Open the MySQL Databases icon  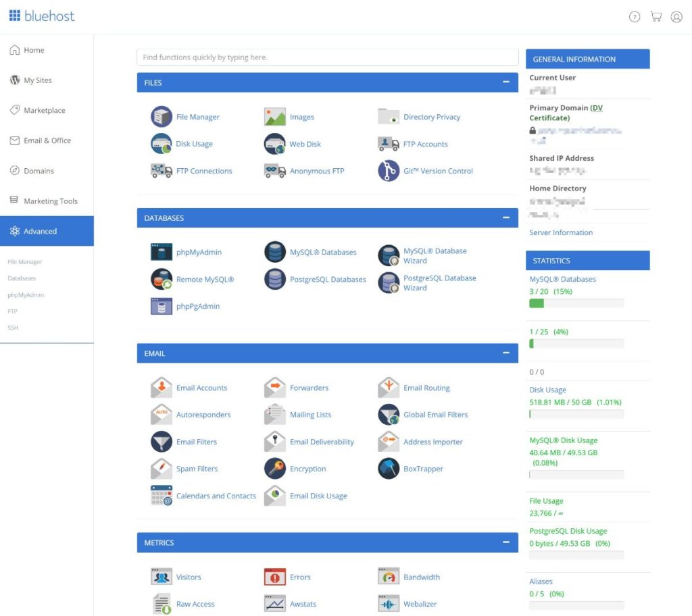pyautogui.click(x=275, y=252)
